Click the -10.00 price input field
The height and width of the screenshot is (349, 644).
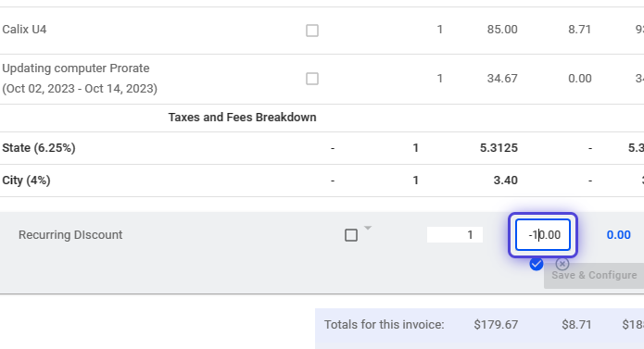543,235
